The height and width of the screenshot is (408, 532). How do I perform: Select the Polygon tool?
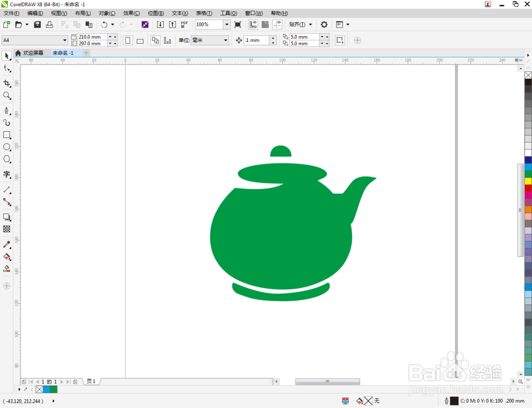pyautogui.click(x=7, y=159)
